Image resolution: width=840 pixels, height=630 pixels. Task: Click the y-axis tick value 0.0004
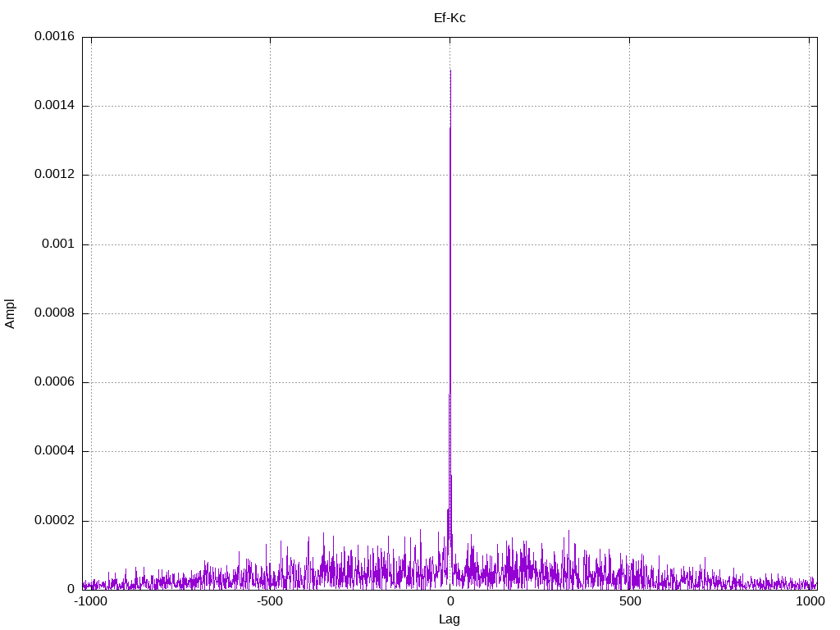pyautogui.click(x=54, y=451)
